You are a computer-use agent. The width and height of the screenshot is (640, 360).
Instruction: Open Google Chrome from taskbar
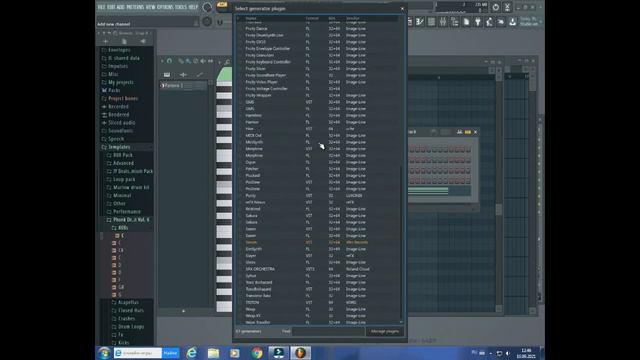[257, 353]
